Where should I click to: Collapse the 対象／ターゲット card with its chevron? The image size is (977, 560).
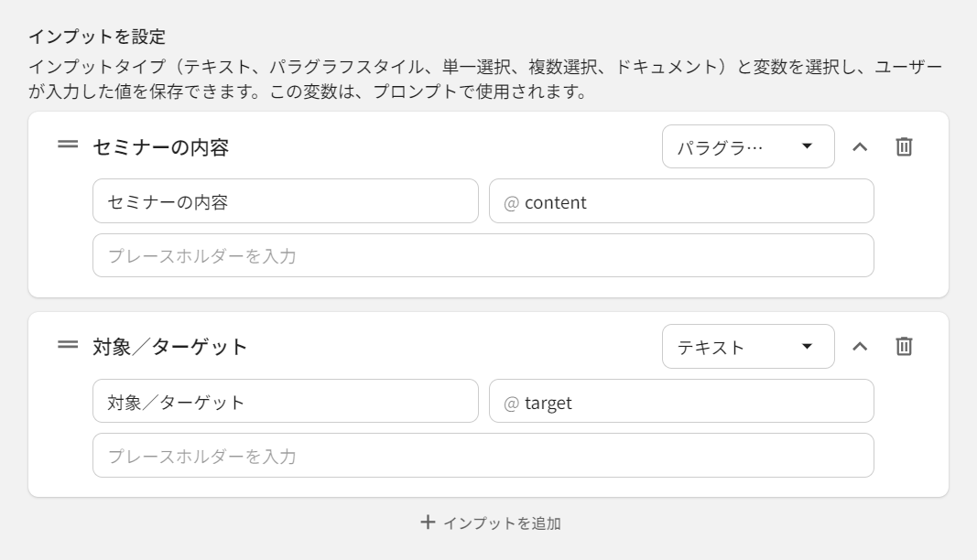click(x=860, y=346)
